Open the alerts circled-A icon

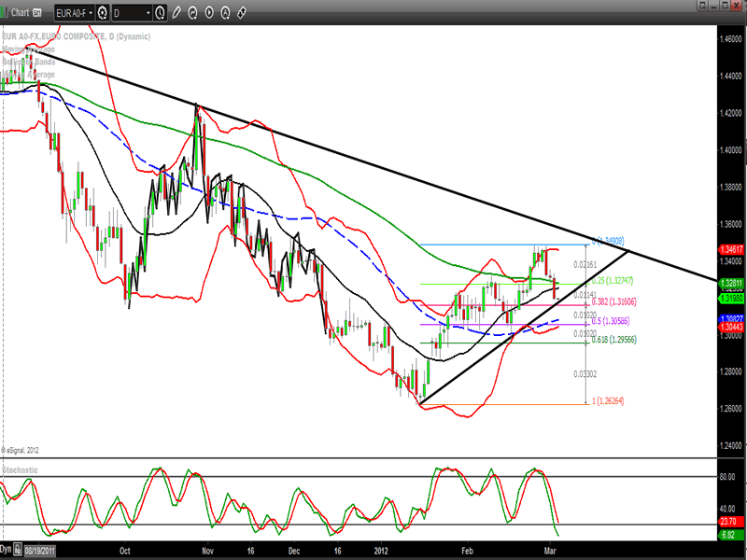tap(225, 13)
